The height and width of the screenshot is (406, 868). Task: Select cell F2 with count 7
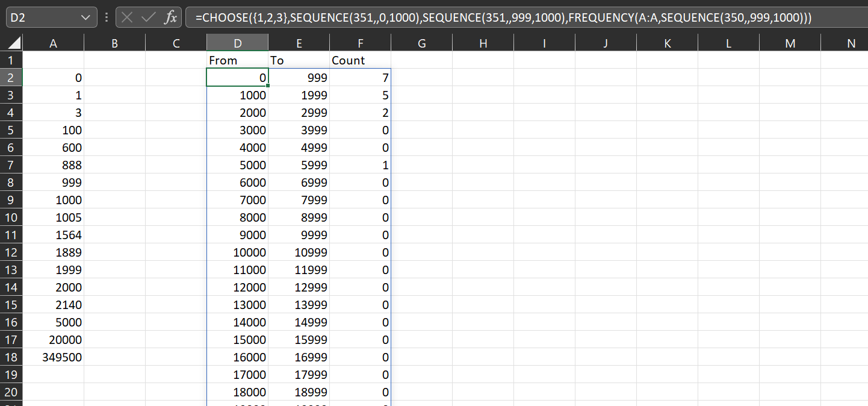pos(360,78)
